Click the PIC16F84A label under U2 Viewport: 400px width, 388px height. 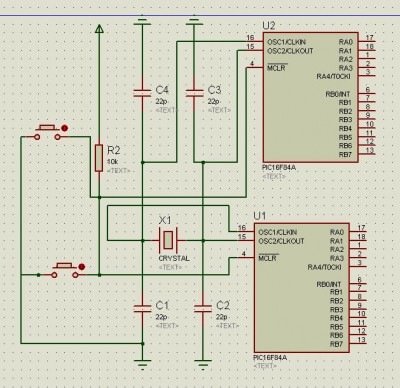[279, 168]
